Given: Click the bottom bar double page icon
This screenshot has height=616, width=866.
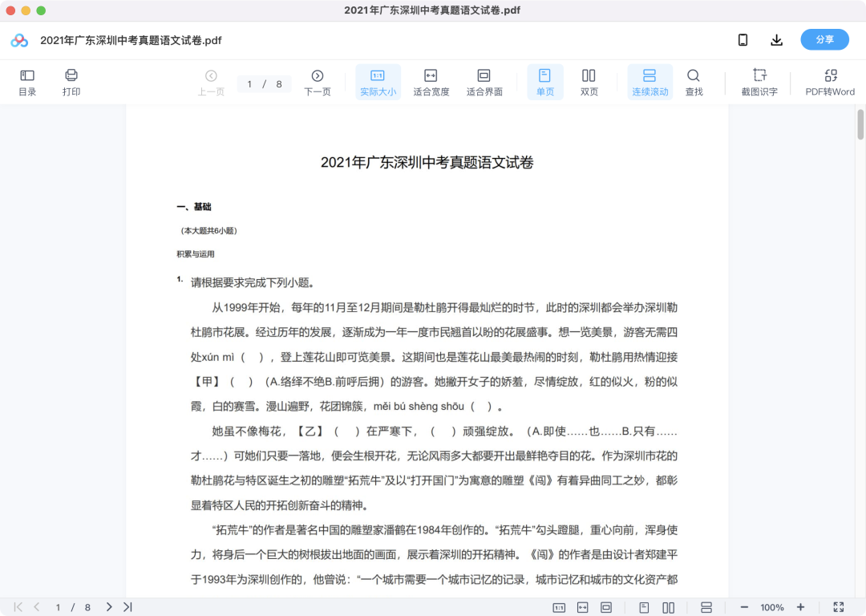Looking at the screenshot, I should pyautogui.click(x=668, y=608).
